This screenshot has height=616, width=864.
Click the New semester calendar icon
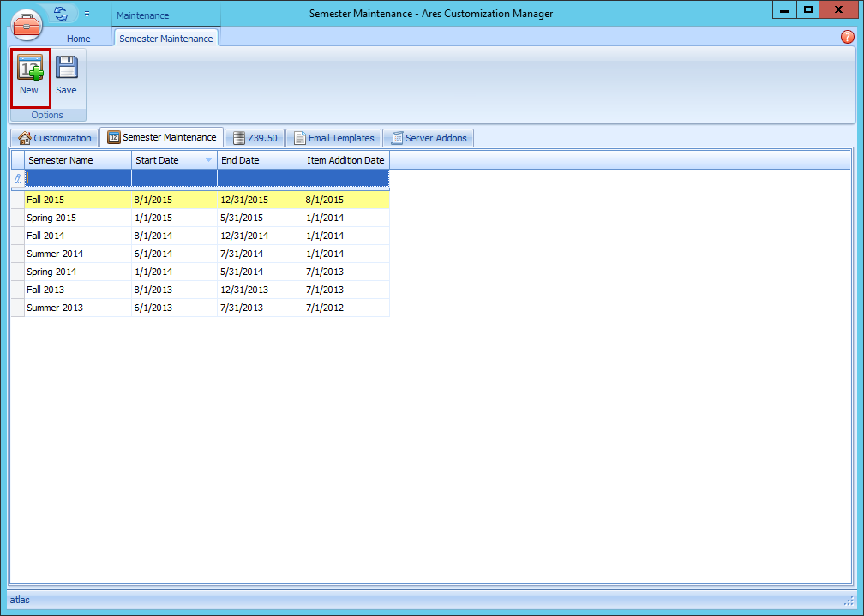point(30,69)
